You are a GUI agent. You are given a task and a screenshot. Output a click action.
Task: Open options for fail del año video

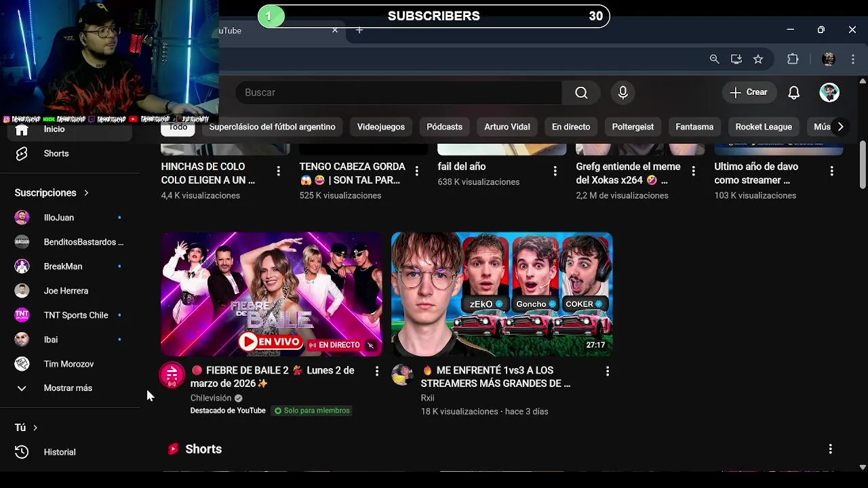click(x=555, y=171)
